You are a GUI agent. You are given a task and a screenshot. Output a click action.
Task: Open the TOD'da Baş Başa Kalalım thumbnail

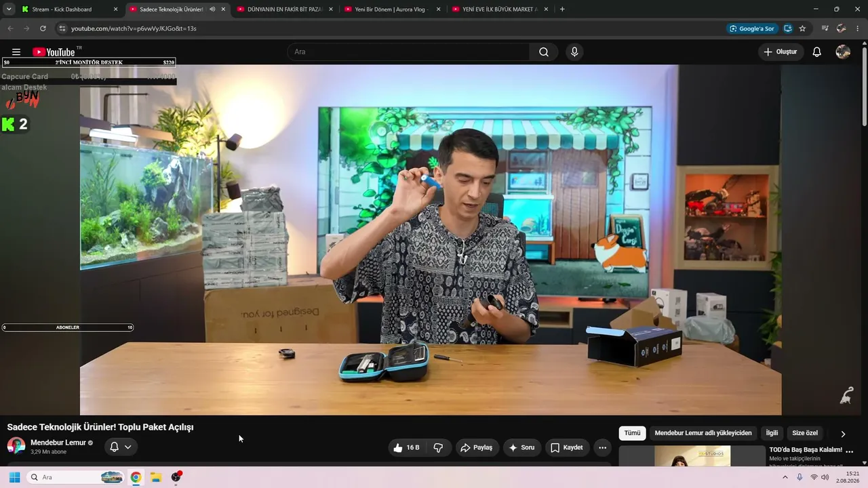[x=692, y=455]
